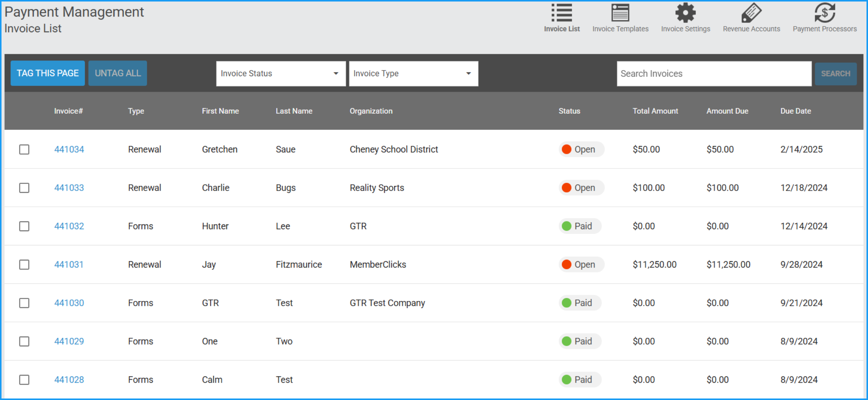Sort by Due Date column header

(x=796, y=111)
